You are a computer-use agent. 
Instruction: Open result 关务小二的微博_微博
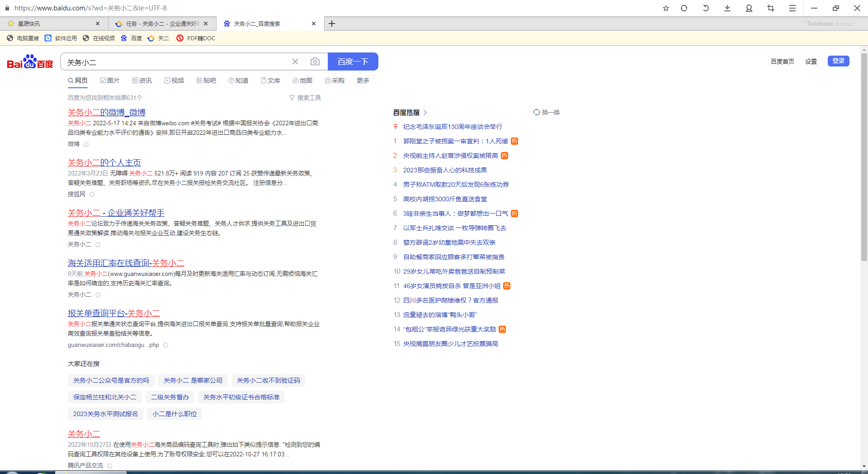pos(107,112)
